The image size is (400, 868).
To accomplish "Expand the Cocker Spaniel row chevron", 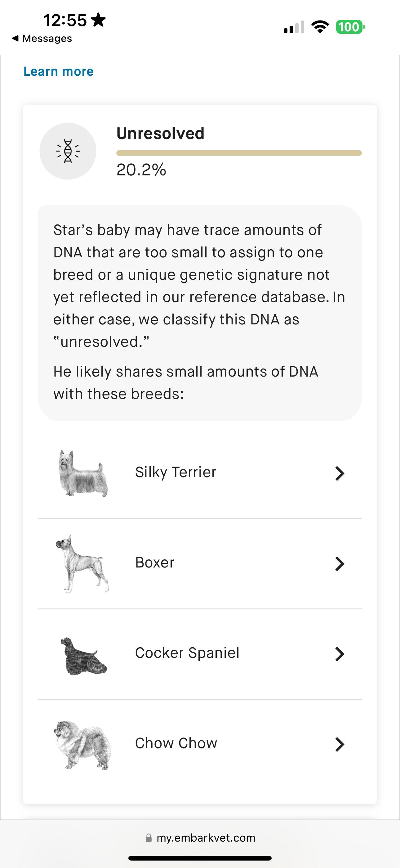I will [x=340, y=654].
